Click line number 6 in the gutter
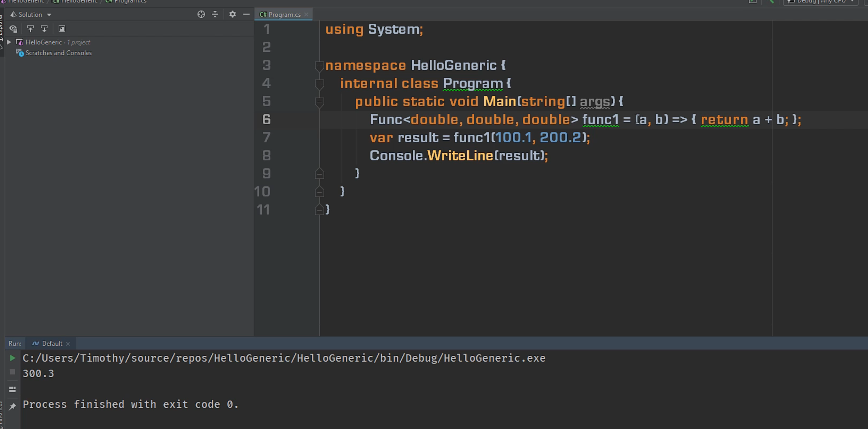The image size is (868, 429). click(x=266, y=119)
